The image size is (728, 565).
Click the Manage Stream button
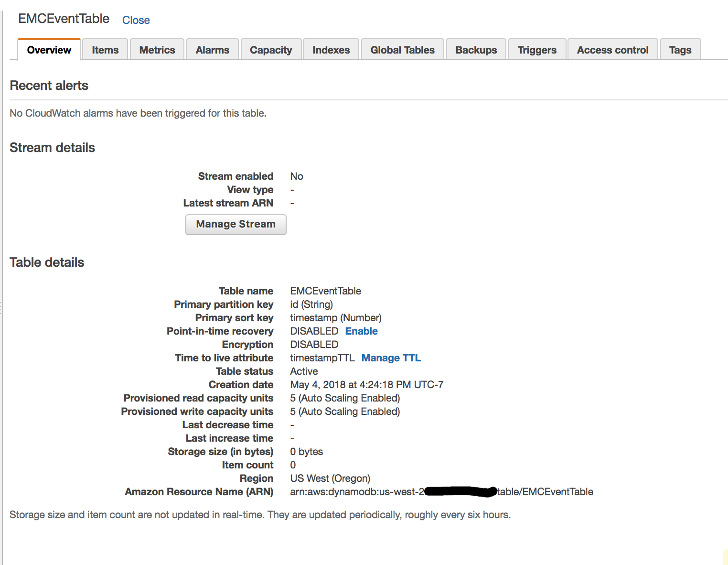coord(236,224)
